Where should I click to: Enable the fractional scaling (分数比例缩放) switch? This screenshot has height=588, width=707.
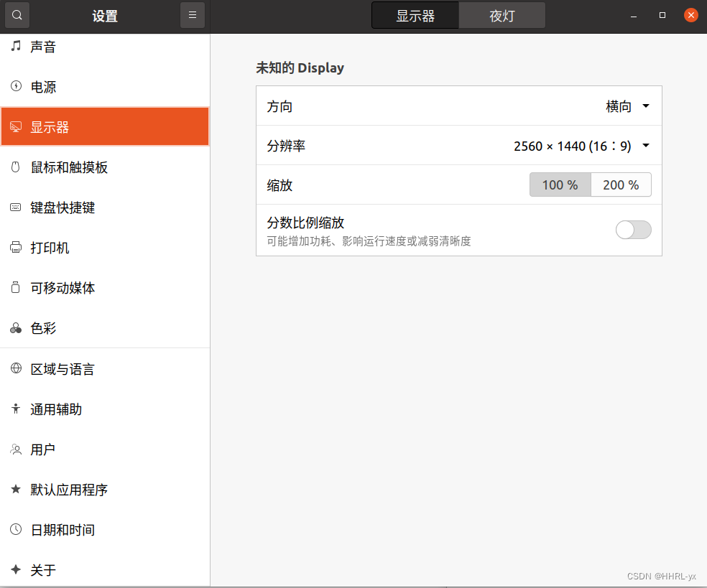[633, 230]
